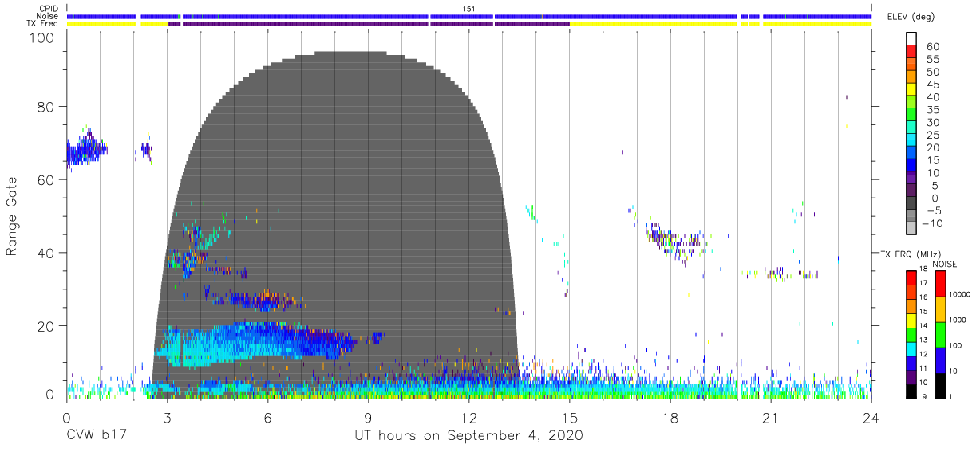Viewport: 980px width, 452px height.
Task: Click the 'Range Gate' y-axis title
Action: point(12,217)
